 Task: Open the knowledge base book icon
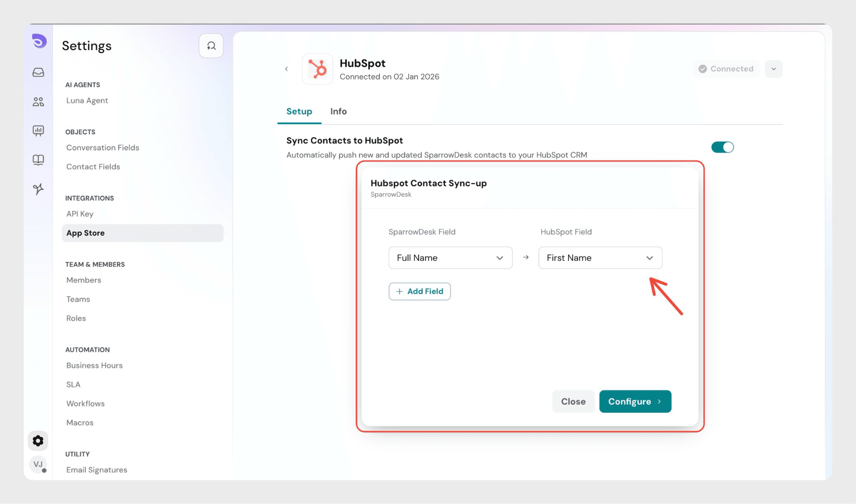click(x=38, y=160)
